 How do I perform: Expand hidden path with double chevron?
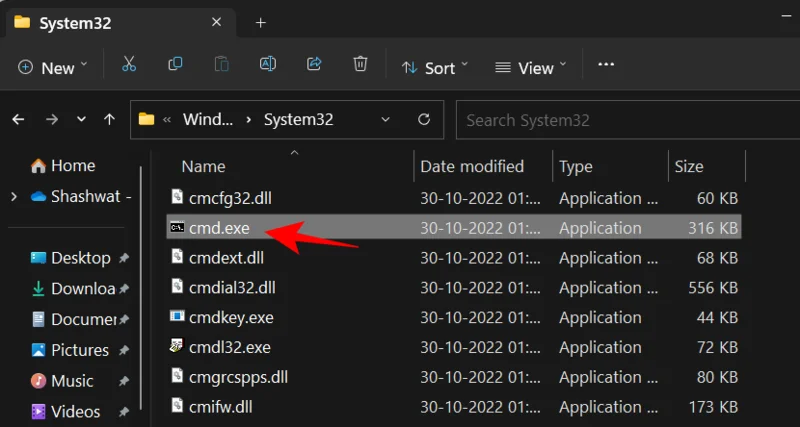pyautogui.click(x=167, y=120)
